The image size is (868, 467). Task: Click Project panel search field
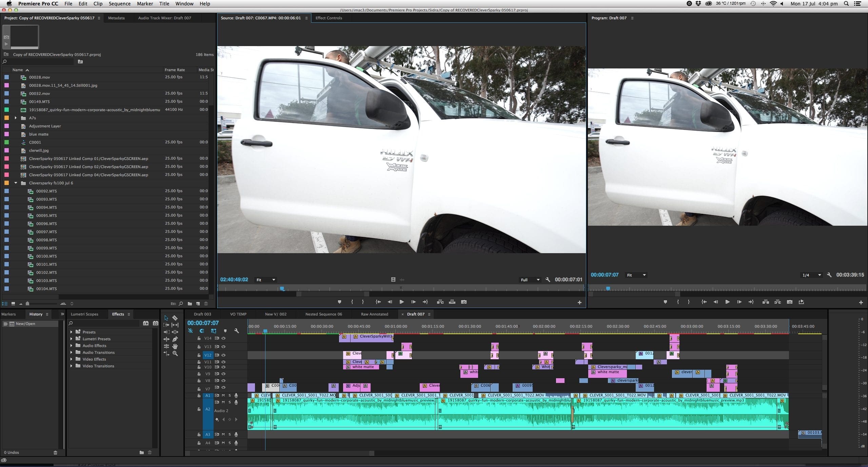coord(38,62)
